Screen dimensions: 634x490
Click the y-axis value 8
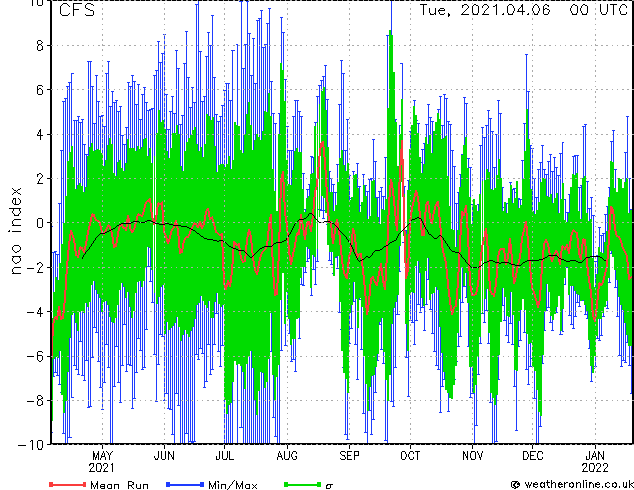click(40, 46)
